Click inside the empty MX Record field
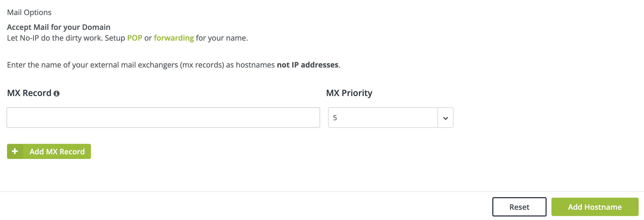Viewport: 644px width, 220px height. pyautogui.click(x=163, y=118)
